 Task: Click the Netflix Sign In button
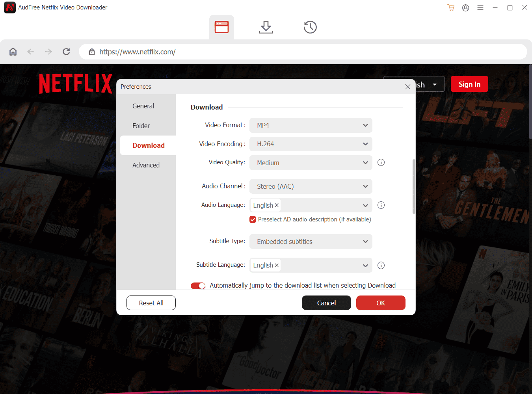(469, 84)
